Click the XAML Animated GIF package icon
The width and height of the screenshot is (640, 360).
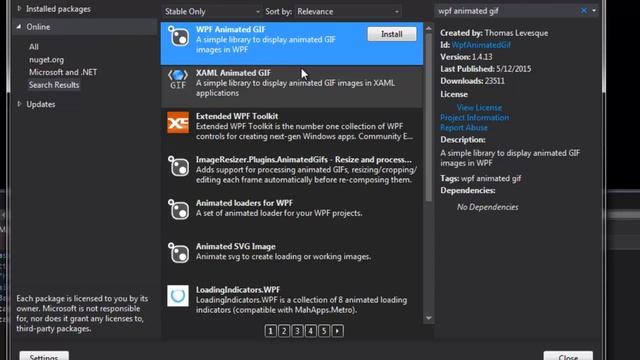(x=178, y=80)
